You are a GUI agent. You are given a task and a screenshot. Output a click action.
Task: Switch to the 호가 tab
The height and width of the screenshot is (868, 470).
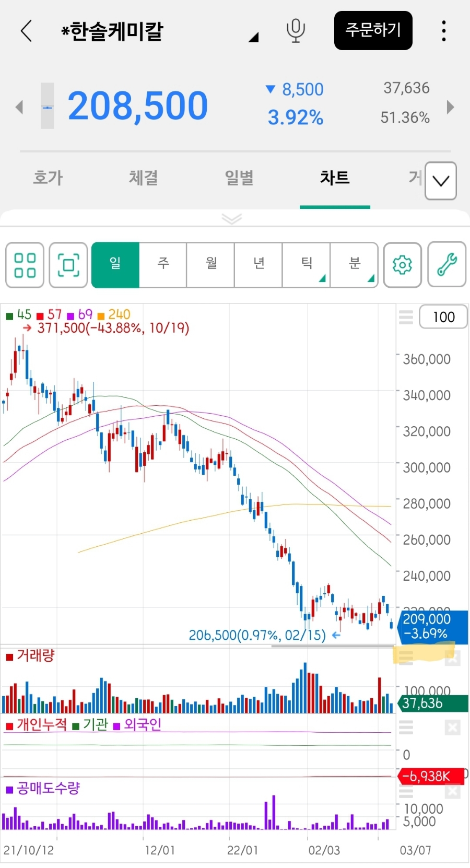point(48,178)
